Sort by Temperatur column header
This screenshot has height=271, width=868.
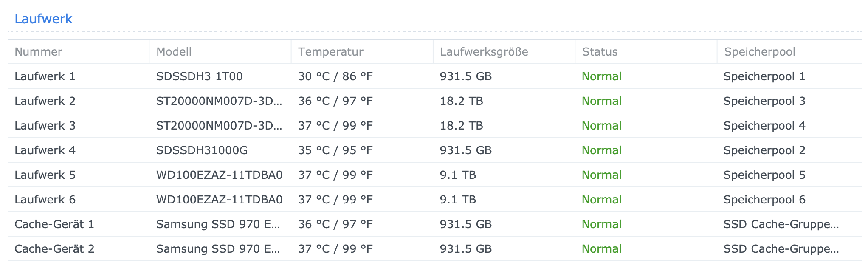pyautogui.click(x=331, y=52)
